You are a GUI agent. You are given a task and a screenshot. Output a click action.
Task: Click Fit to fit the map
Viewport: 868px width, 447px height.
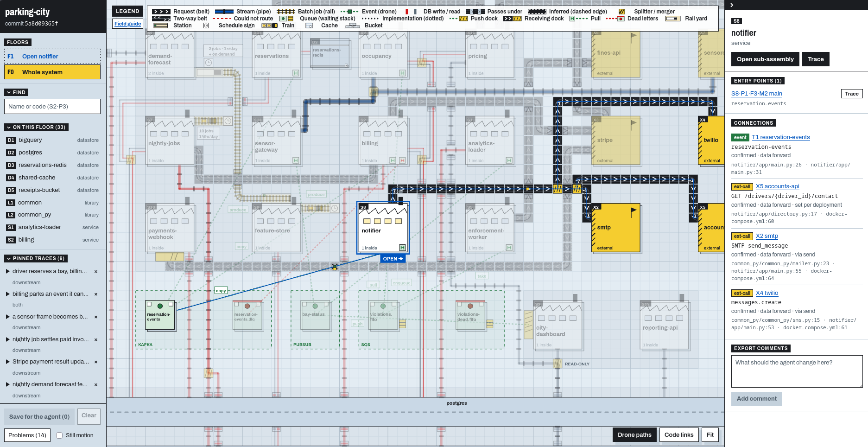pos(710,435)
